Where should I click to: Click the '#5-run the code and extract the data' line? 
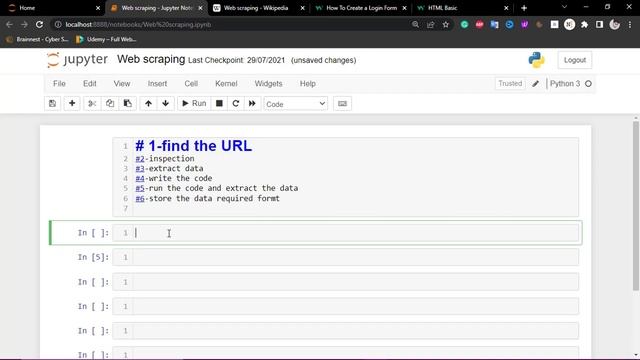pyautogui.click(x=217, y=188)
